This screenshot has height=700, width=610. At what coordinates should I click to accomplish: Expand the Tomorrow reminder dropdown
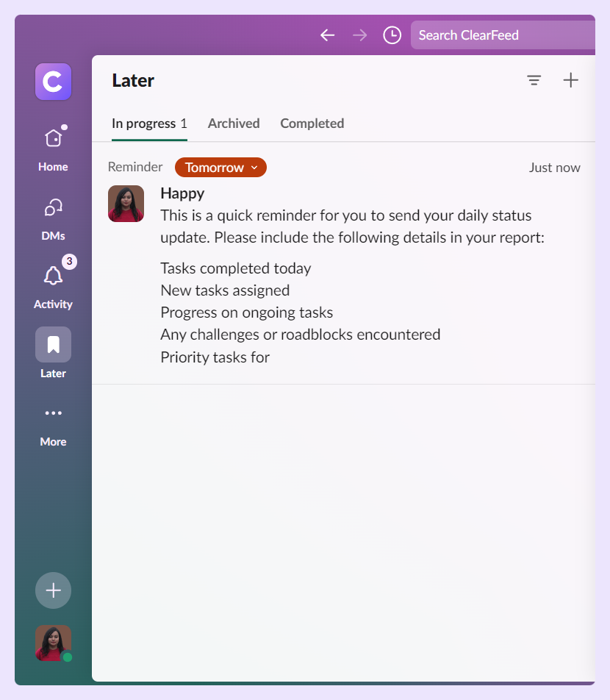click(221, 168)
